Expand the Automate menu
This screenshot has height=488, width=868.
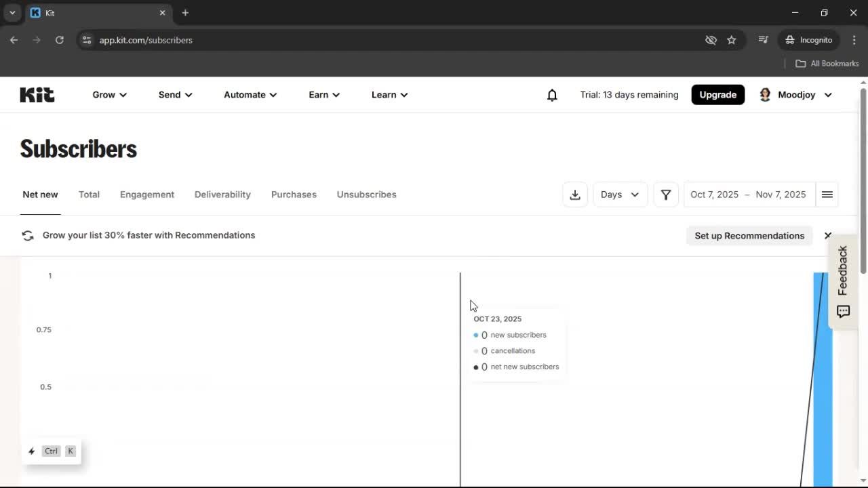coord(250,95)
